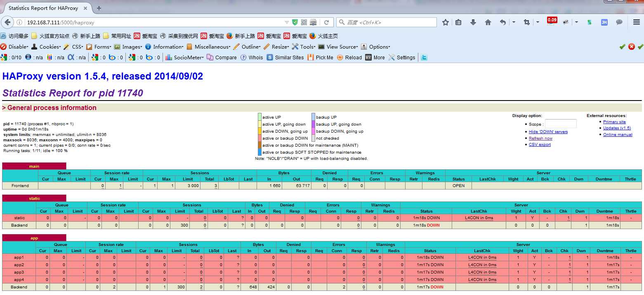
Task: Click the green shield icon in address bar
Action: click(x=295, y=22)
